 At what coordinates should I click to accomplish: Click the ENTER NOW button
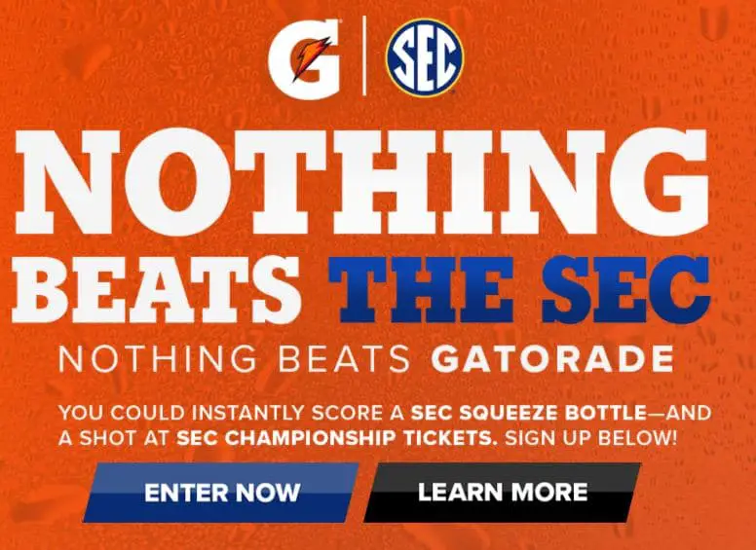(x=221, y=493)
